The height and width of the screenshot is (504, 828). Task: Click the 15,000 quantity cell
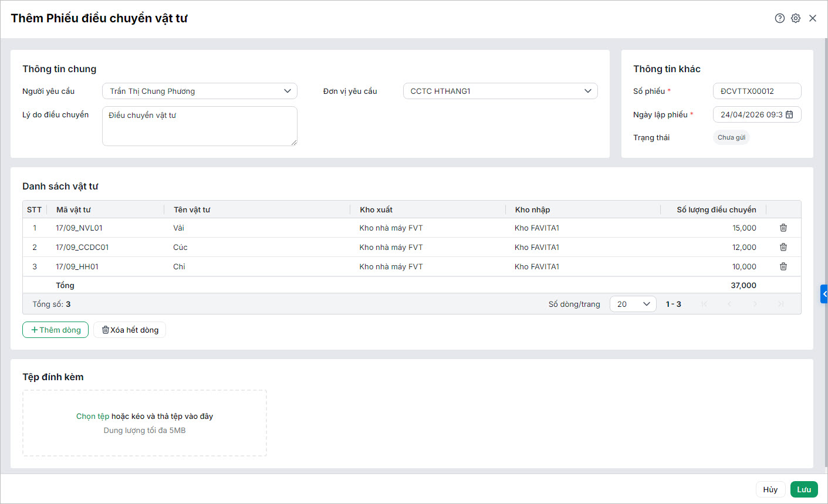743,228
